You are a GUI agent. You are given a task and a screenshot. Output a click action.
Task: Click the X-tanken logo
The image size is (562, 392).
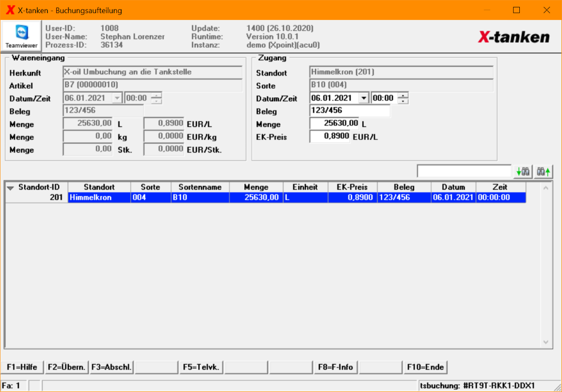point(514,37)
